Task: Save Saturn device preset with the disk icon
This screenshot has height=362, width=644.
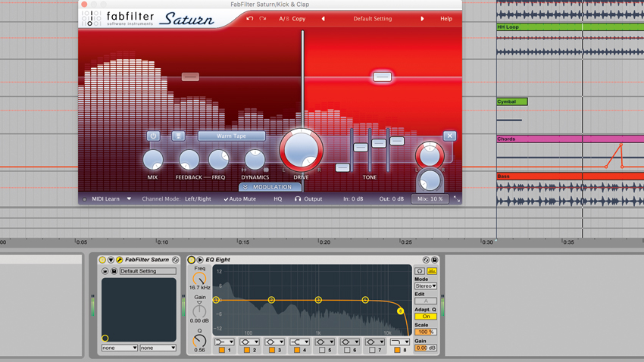Action: coord(114,271)
